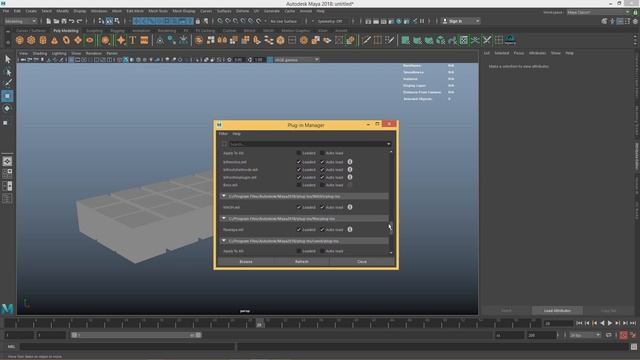Image resolution: width=640 pixels, height=360 pixels.
Task: Activate the Scale tool in toolbox
Action: click(6, 122)
